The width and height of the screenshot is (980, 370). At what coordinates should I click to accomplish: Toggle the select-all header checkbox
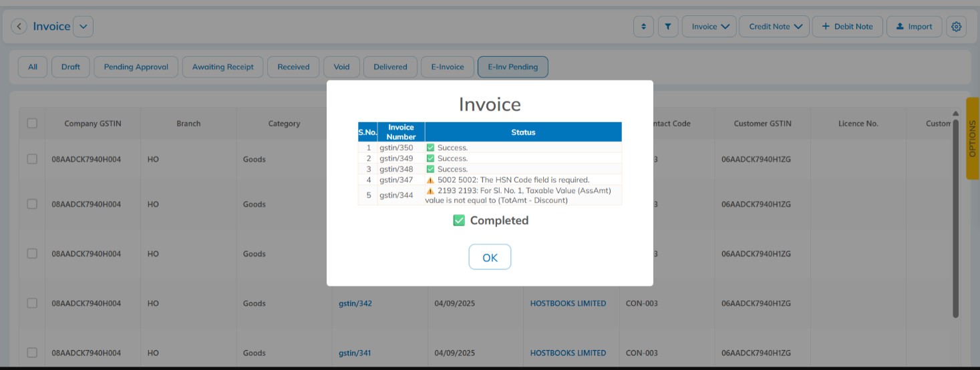click(32, 123)
